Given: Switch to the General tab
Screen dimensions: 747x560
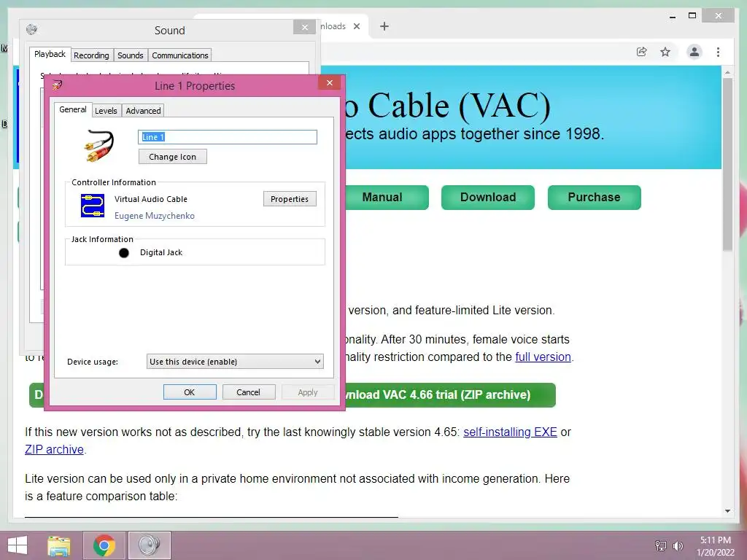Looking at the screenshot, I should (73, 109).
